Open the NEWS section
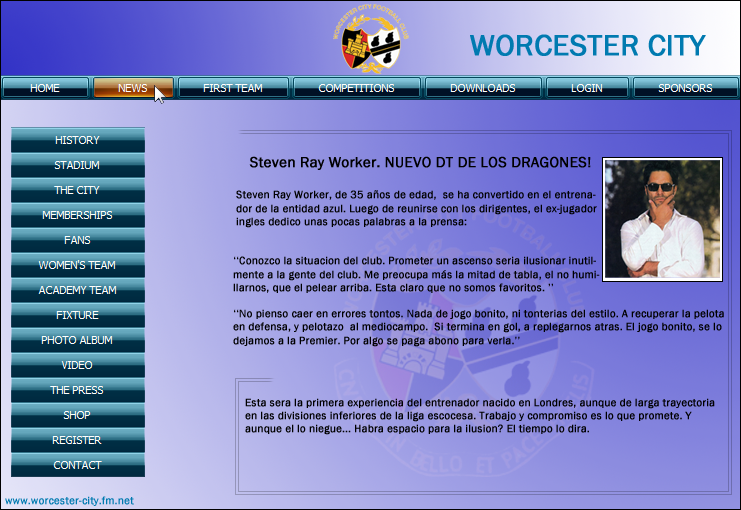741x510 pixels. click(133, 88)
